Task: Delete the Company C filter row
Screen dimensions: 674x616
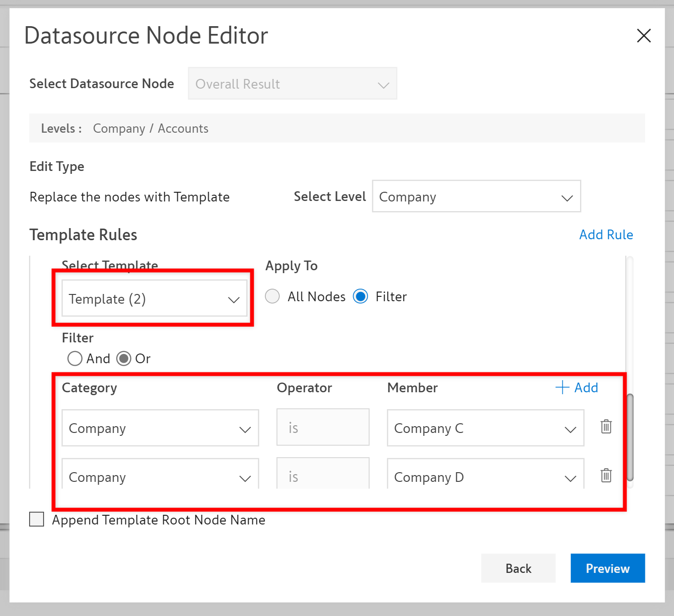Action: [x=606, y=427]
